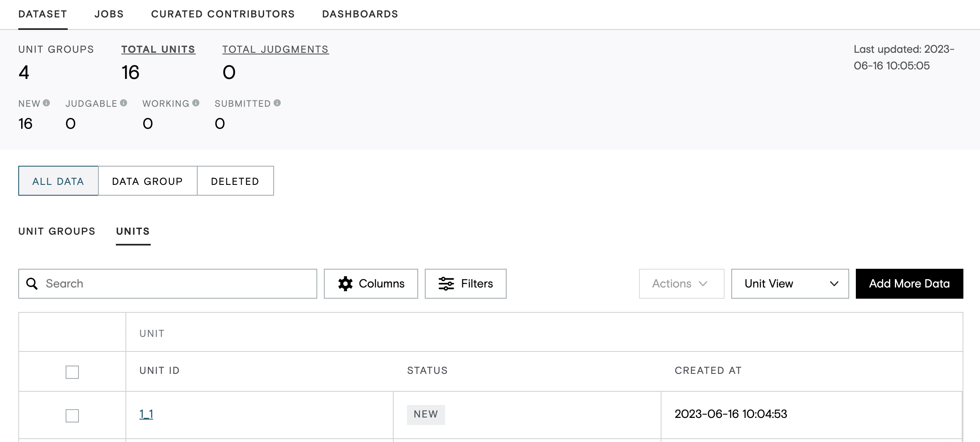The height and width of the screenshot is (442, 980).
Task: Focus the Search input field
Action: click(168, 284)
